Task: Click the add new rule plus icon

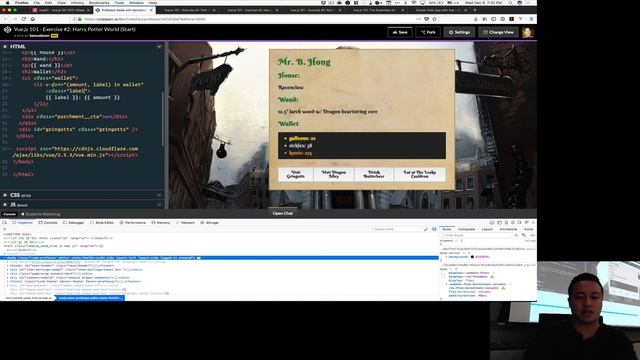Action: [516, 236]
